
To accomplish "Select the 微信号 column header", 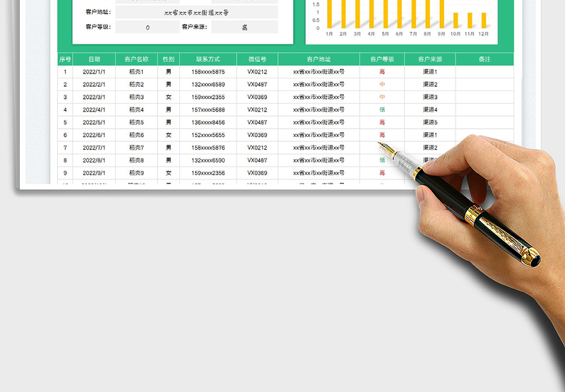I will click(257, 59).
